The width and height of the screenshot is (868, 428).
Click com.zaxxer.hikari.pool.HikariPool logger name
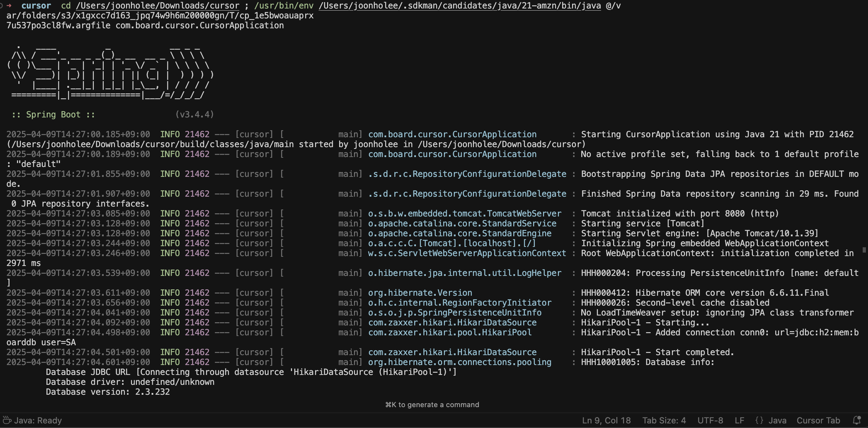[450, 332]
